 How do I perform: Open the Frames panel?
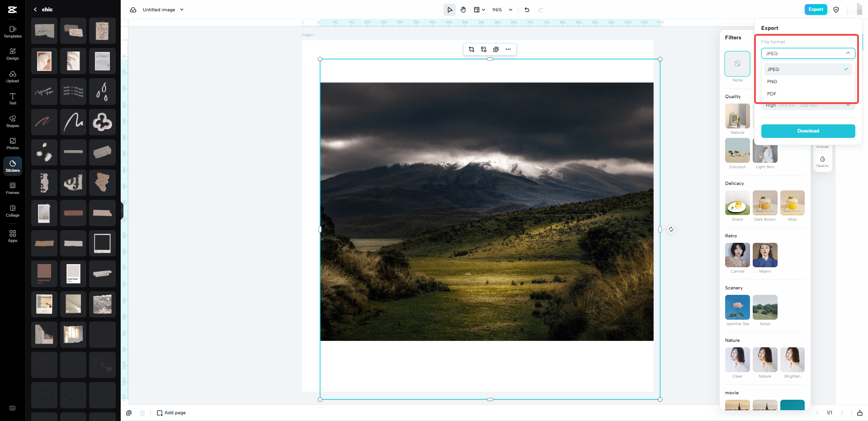click(x=12, y=188)
